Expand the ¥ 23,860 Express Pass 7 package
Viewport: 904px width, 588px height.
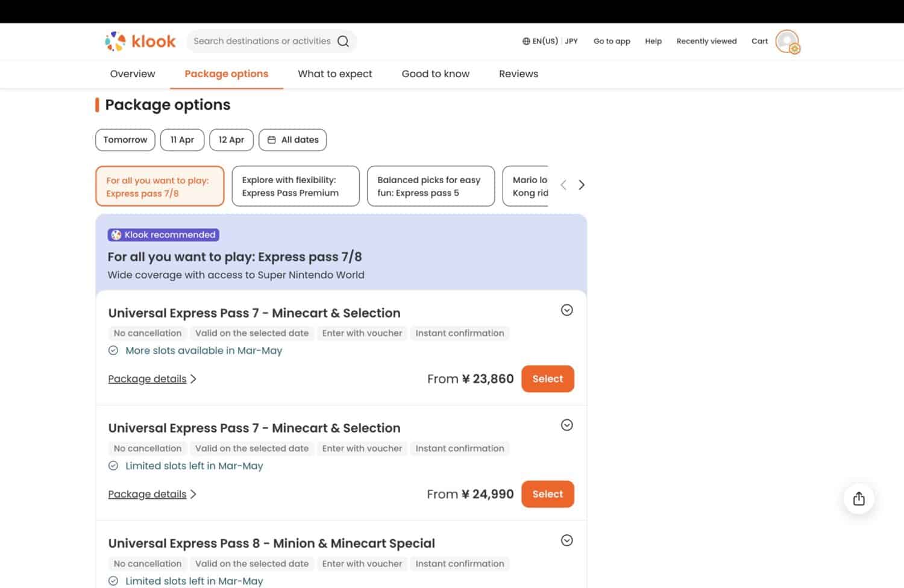point(567,310)
